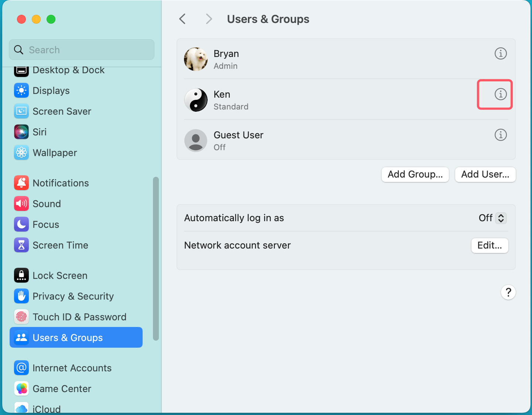Click the Displays sidebar icon

pos(21,90)
